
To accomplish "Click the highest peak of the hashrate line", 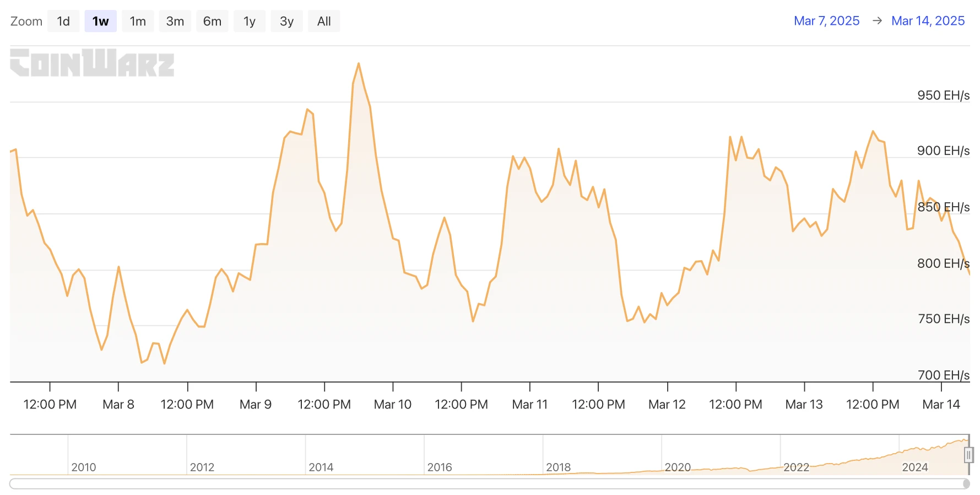I will [x=359, y=64].
